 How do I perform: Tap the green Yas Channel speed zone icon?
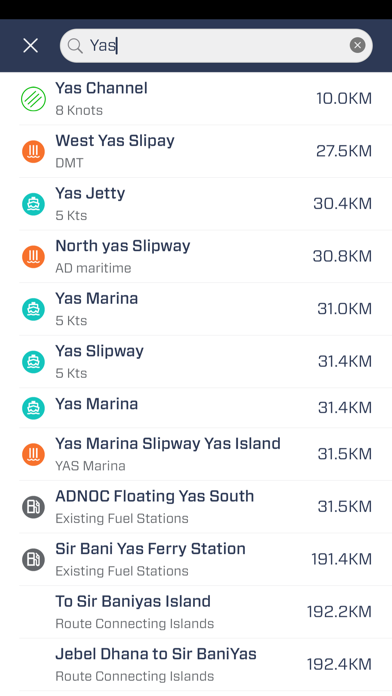click(x=33, y=99)
